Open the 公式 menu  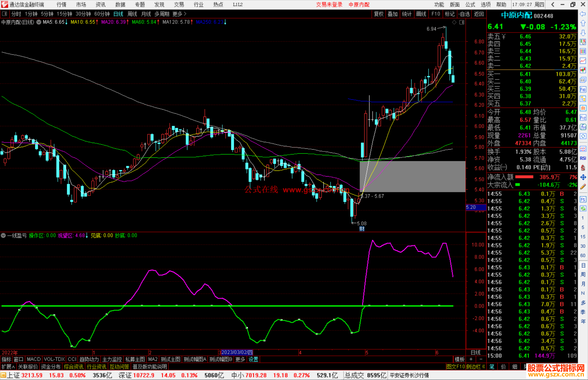[x=470, y=5]
